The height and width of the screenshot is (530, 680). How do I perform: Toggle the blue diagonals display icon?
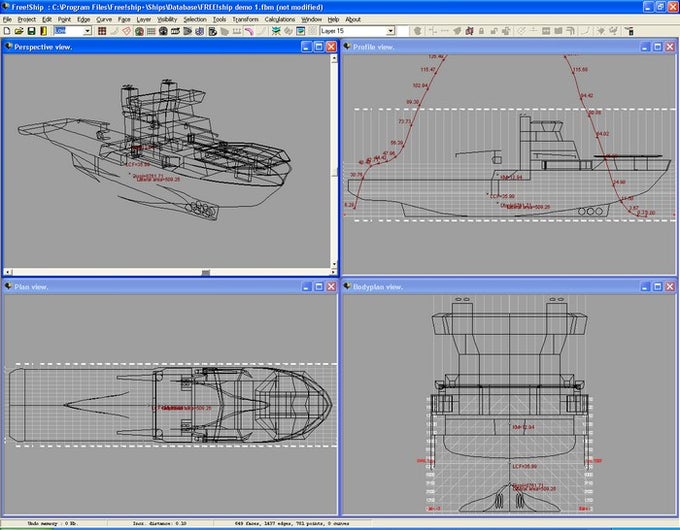(x=199, y=31)
